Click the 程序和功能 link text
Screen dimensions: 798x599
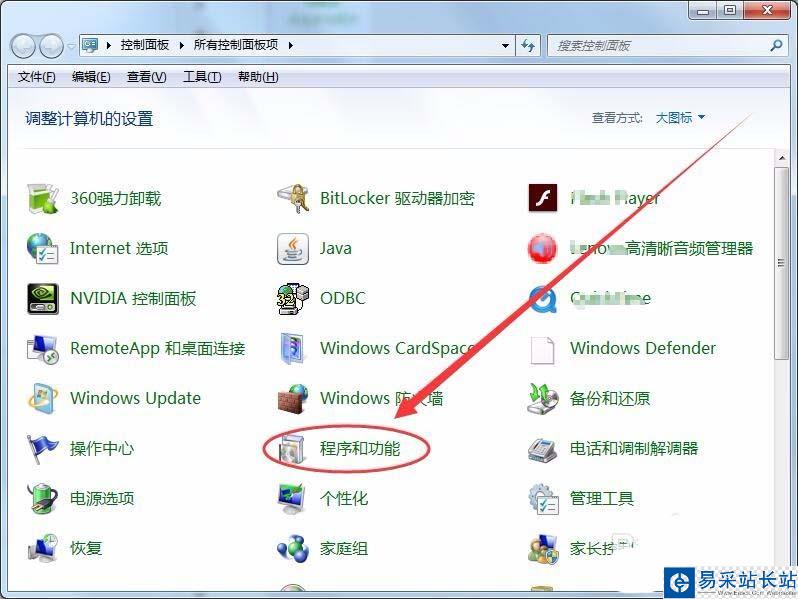(x=360, y=448)
